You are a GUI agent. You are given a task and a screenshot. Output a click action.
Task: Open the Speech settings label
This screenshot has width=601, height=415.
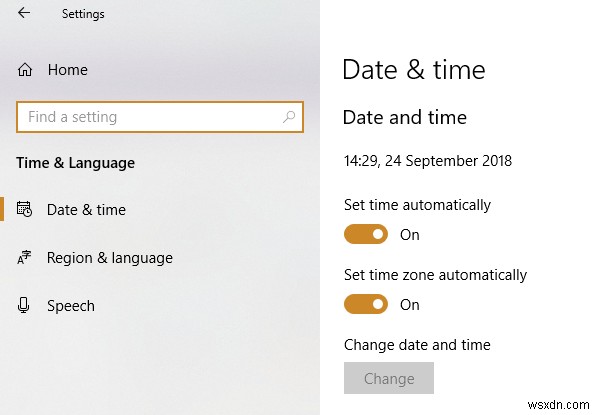(69, 305)
